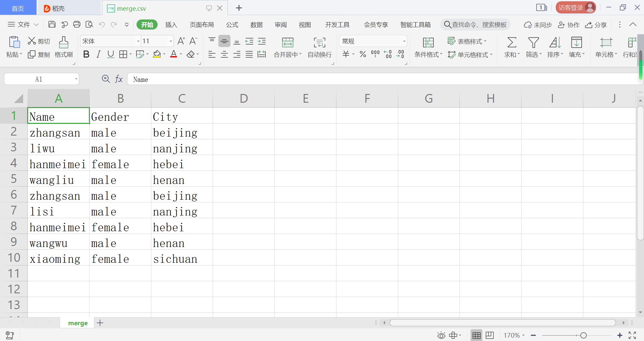The height and width of the screenshot is (341, 644).
Task: Switch to normal grid view in status bar
Action: 476,335
